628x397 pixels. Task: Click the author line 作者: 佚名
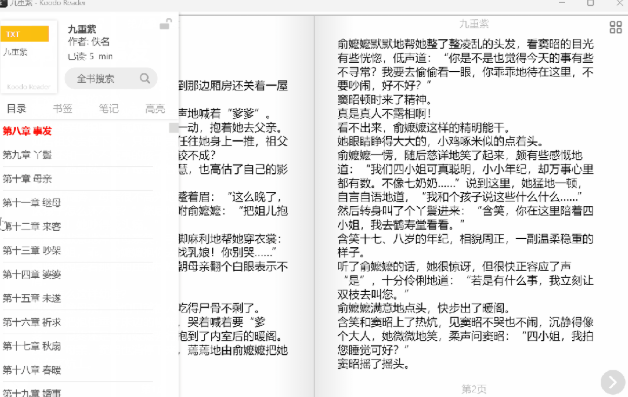[89, 42]
